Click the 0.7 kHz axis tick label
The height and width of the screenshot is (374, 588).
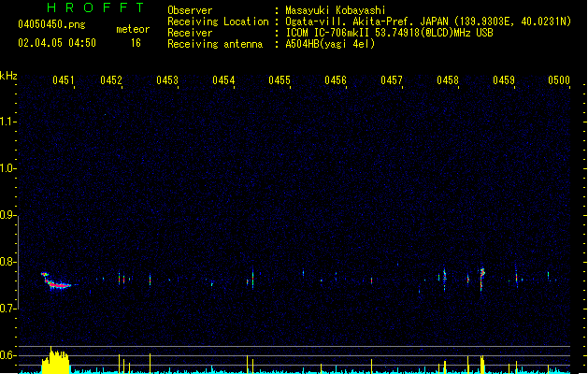(7, 309)
